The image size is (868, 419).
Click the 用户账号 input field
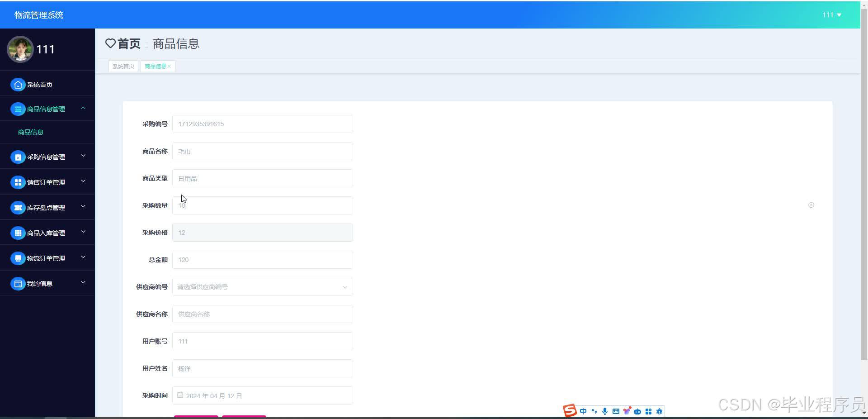(x=262, y=341)
